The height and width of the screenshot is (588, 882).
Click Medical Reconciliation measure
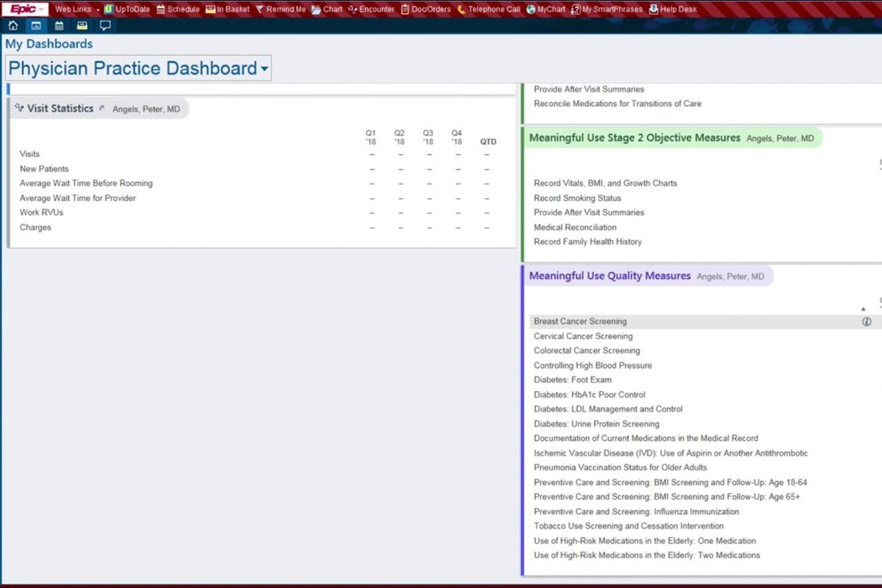pyautogui.click(x=575, y=227)
